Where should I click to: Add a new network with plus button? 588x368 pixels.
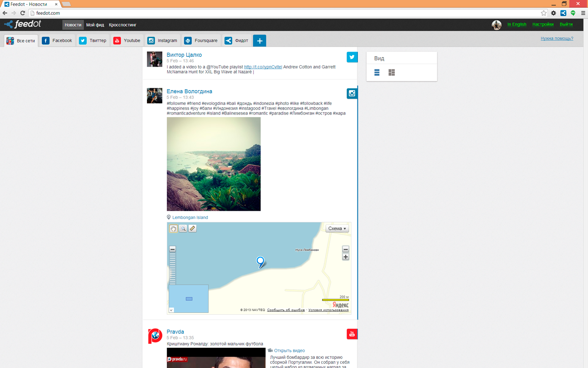[260, 41]
